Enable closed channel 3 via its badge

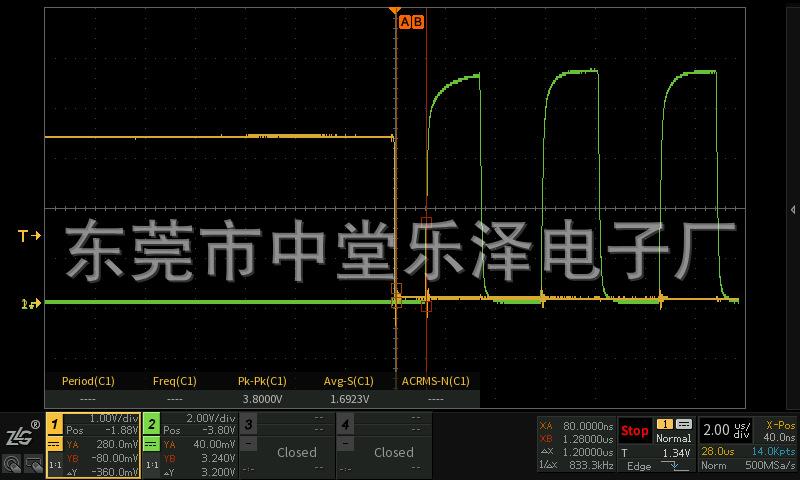coord(248,424)
